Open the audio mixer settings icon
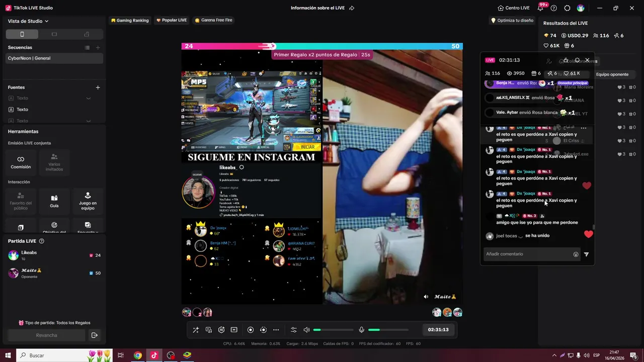Viewport: 644px width, 362px height. 294,330
